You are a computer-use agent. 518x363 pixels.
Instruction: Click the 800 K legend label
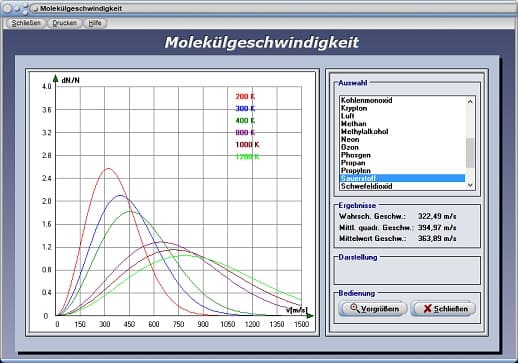coord(245,133)
